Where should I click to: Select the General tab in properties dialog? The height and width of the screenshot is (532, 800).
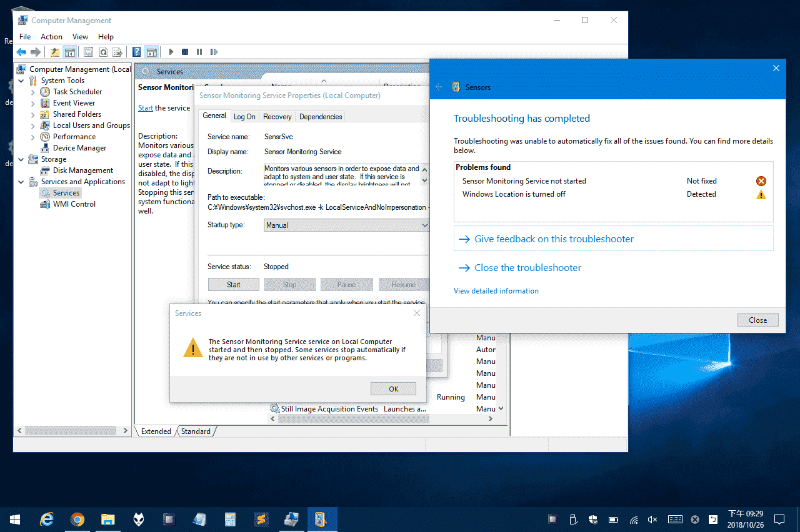click(x=214, y=116)
